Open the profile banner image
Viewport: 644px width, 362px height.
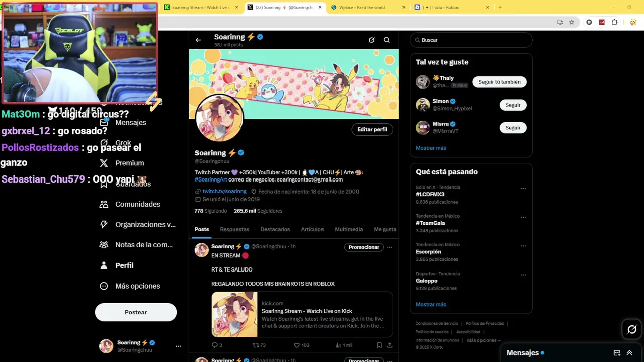point(294,83)
